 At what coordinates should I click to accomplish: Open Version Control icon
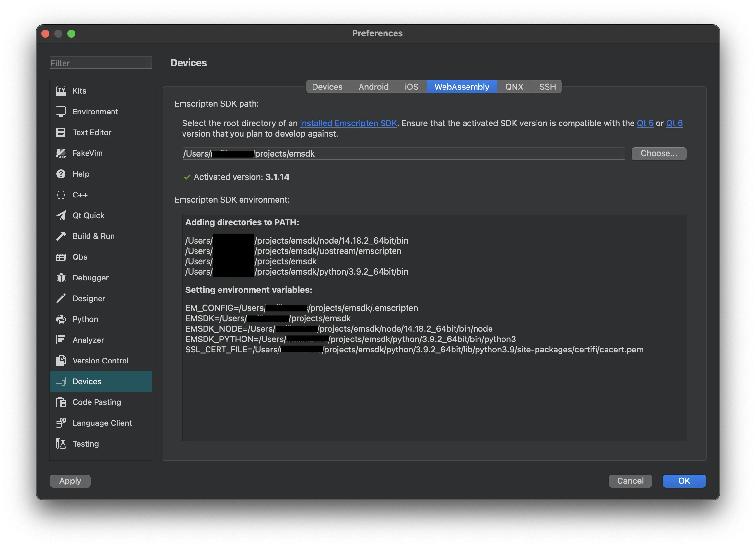[61, 361]
